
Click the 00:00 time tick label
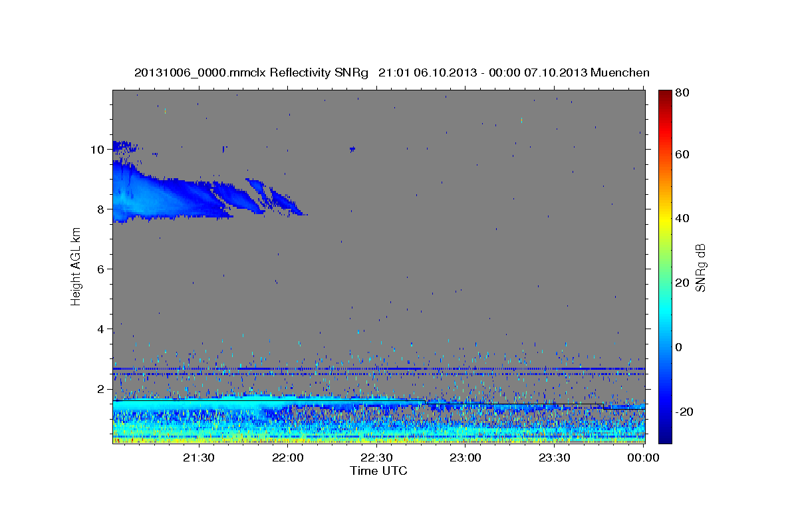(x=643, y=458)
